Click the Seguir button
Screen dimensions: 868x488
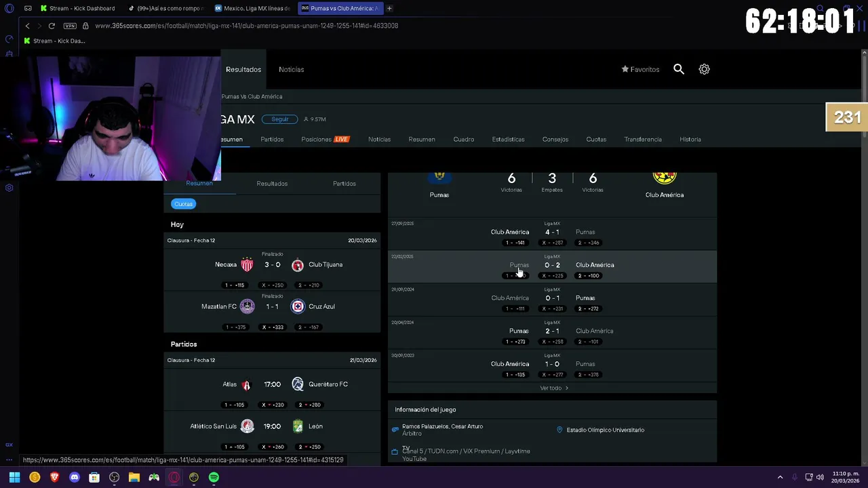(280, 119)
